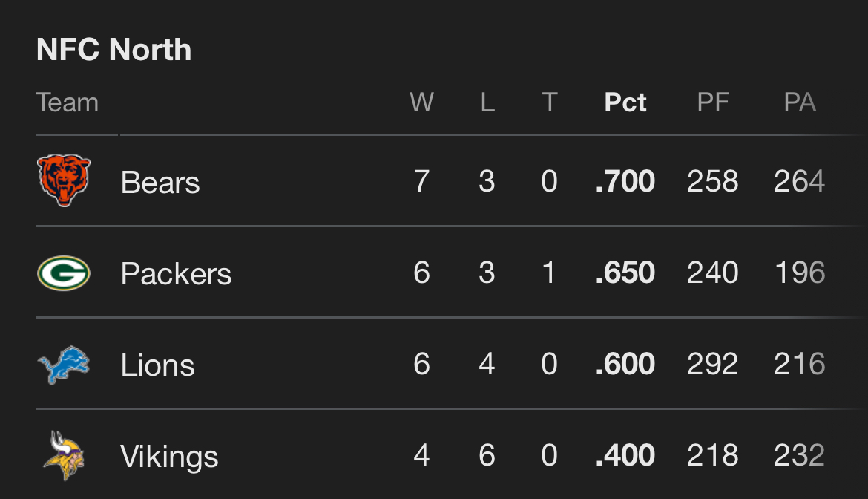868x499 pixels.
Task: Sort by PA column header
Action: [800, 102]
